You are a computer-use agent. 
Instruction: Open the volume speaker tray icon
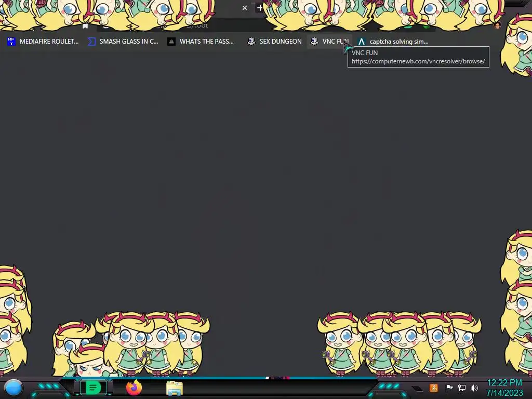click(x=474, y=388)
